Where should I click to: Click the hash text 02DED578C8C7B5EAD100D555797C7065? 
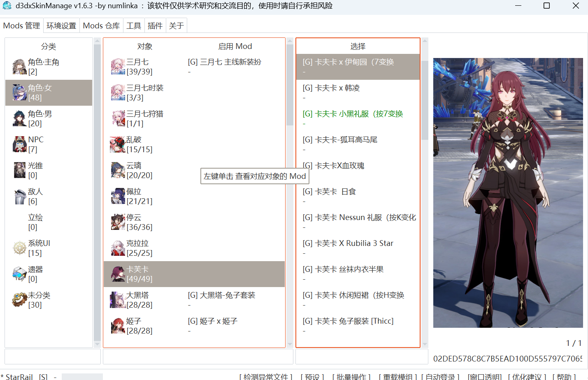pyautogui.click(x=508, y=359)
